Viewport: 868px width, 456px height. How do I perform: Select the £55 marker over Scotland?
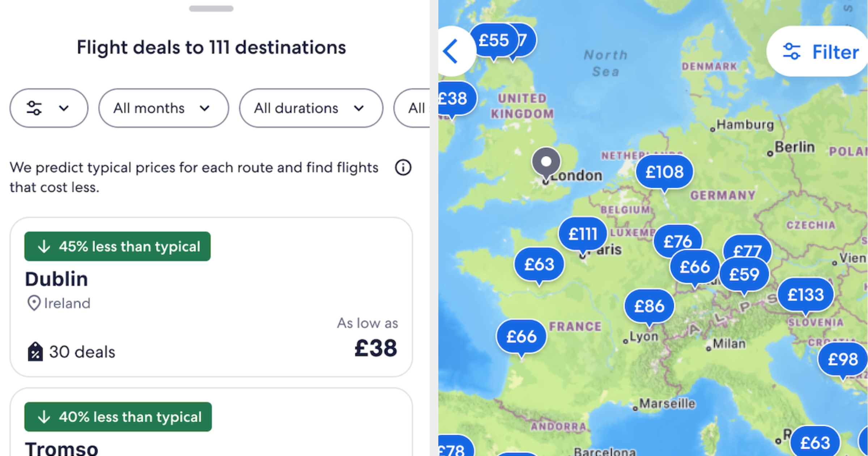[493, 40]
